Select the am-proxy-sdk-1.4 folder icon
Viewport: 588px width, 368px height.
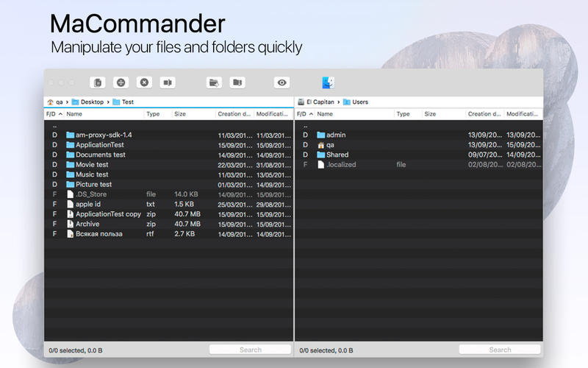(70, 135)
